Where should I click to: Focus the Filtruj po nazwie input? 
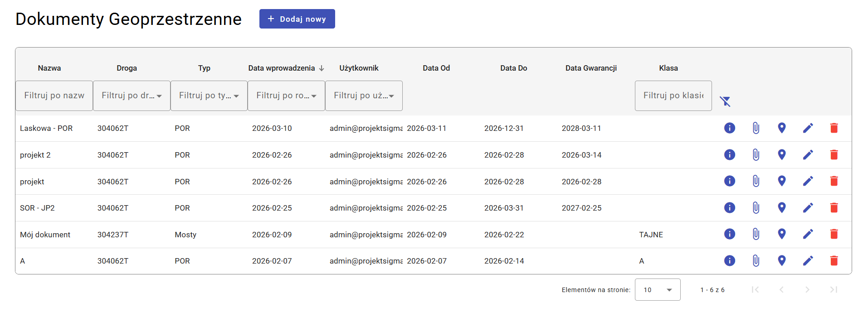[54, 96]
